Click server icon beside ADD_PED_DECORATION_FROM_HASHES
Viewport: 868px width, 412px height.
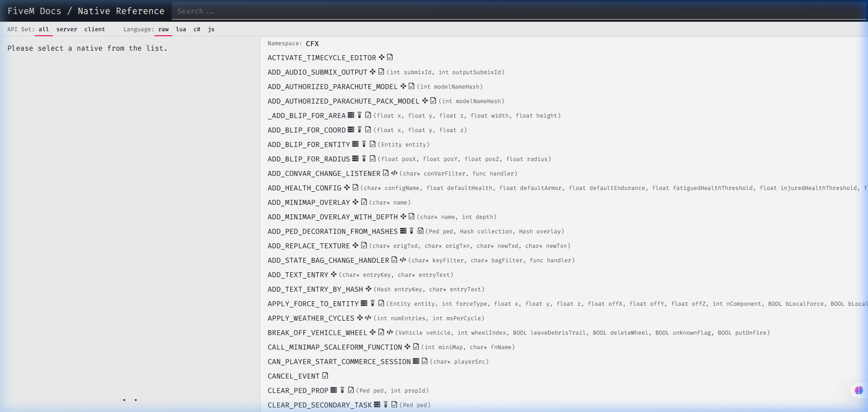point(403,231)
